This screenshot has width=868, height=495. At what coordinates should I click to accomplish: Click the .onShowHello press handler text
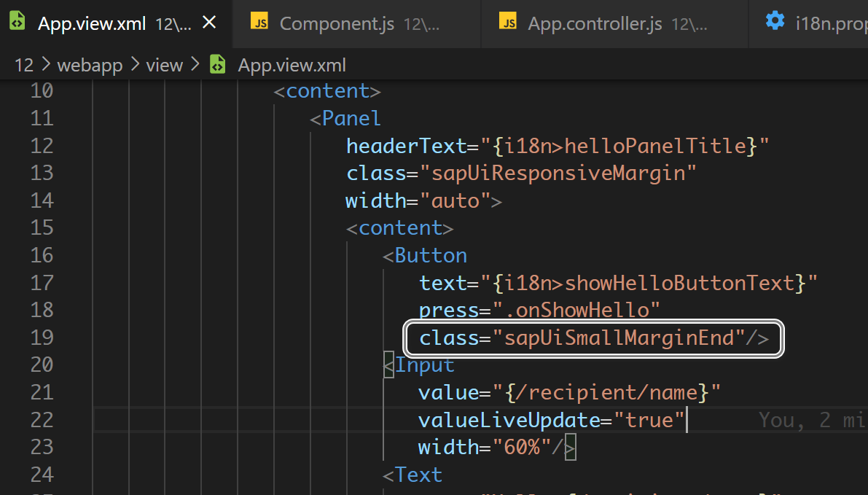click(576, 310)
